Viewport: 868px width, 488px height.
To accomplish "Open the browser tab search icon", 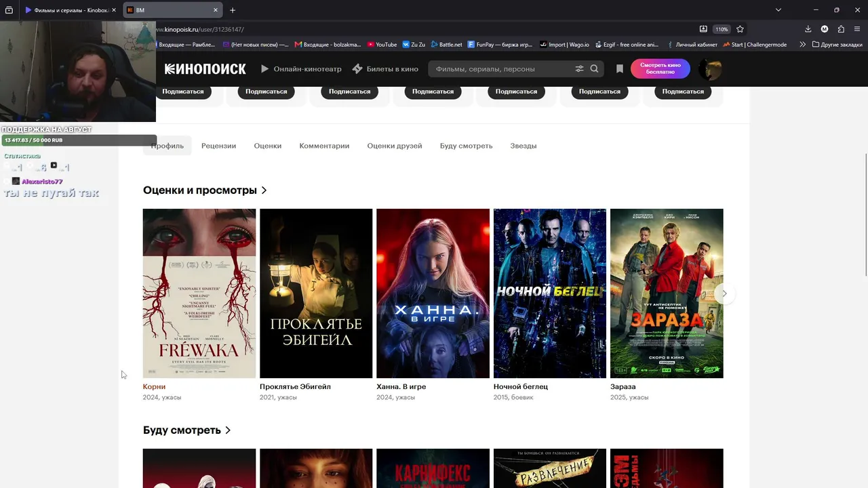I will click(x=9, y=10).
